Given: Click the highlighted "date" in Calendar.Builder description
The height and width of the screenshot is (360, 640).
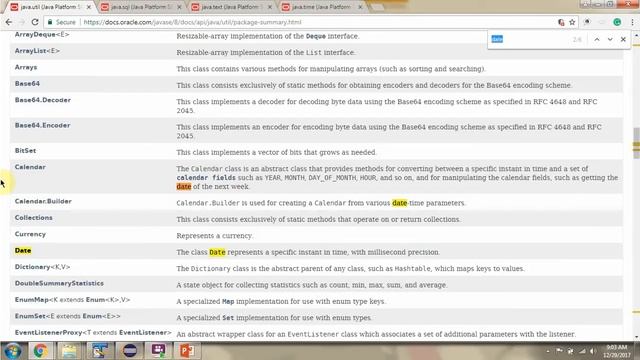Looking at the screenshot, I should point(399,203).
